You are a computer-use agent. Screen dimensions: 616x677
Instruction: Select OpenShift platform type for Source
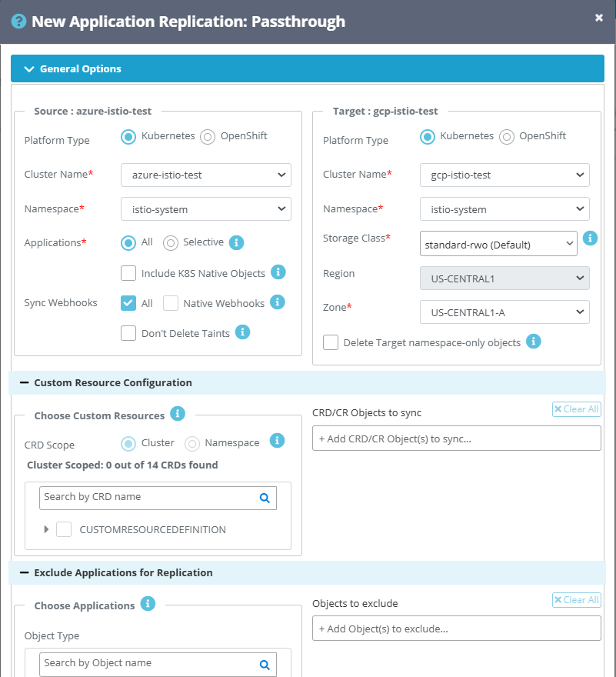(208, 137)
